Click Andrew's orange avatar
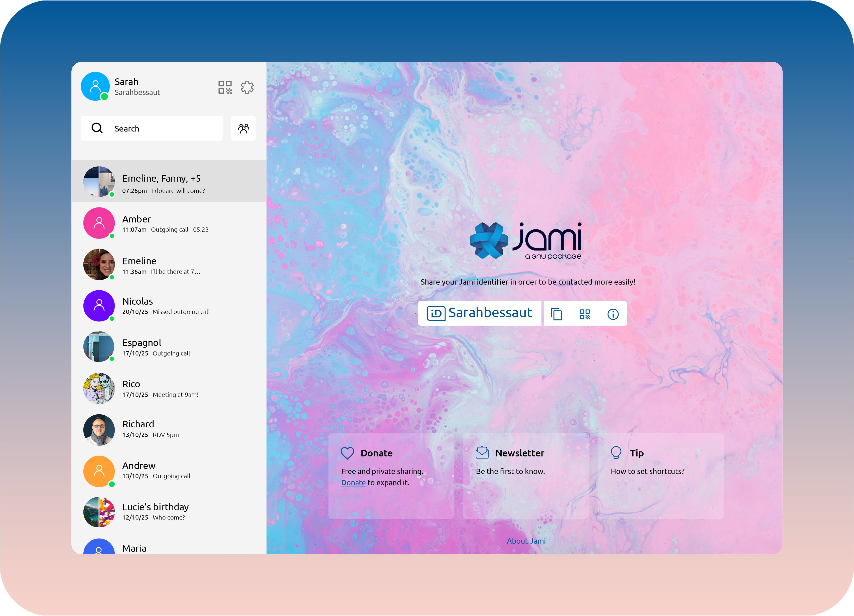854x616 pixels. click(99, 471)
